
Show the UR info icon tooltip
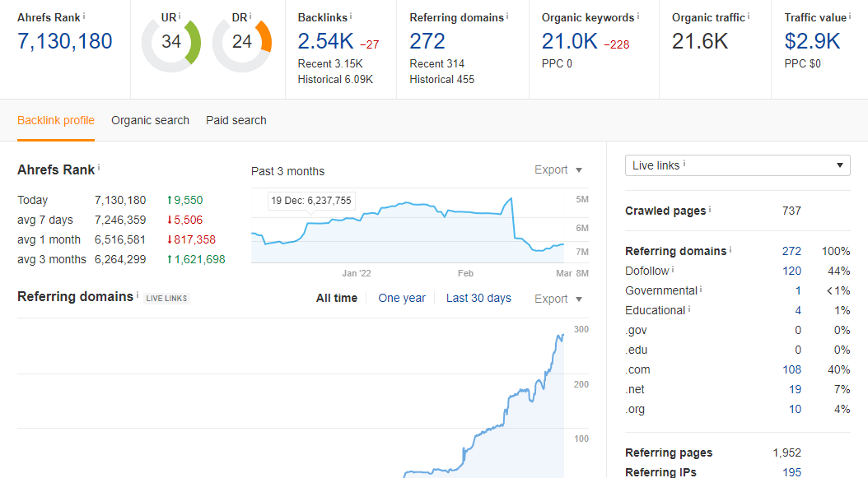(180, 16)
